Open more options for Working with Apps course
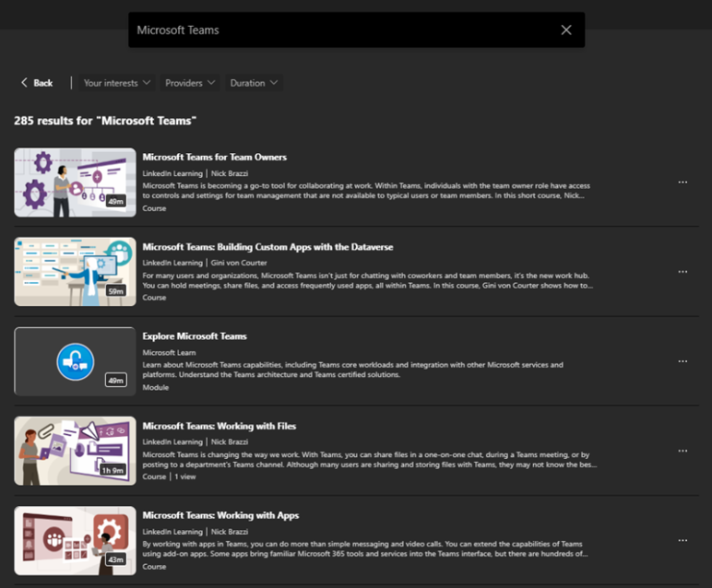The height and width of the screenshot is (588, 712). [682, 540]
